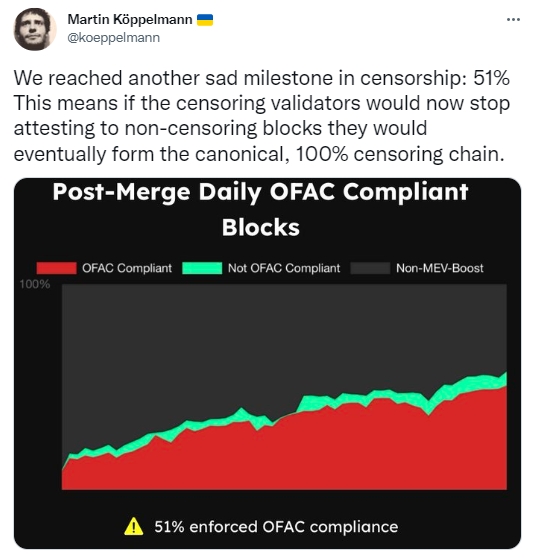Image resolution: width=537 pixels, height=558 pixels.
Task: Open the Martin Köppelmann display name link
Action: (130, 19)
